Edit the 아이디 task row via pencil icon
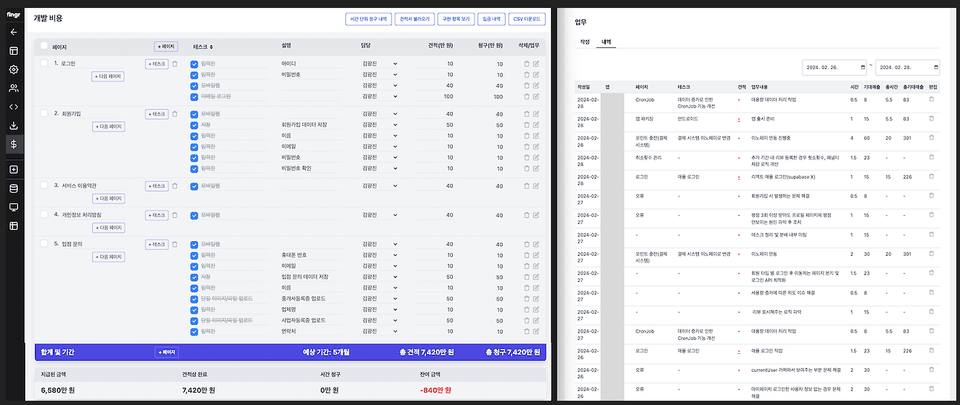The width and height of the screenshot is (960, 405). coord(536,64)
